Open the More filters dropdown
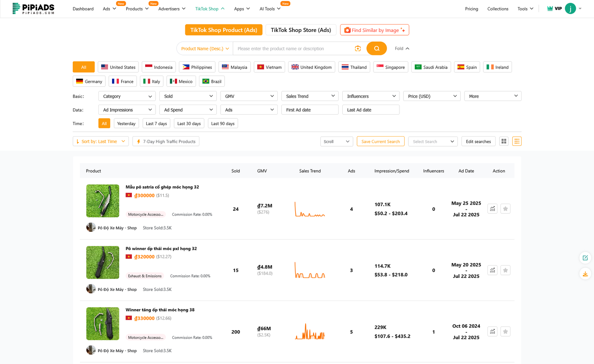 [493, 96]
